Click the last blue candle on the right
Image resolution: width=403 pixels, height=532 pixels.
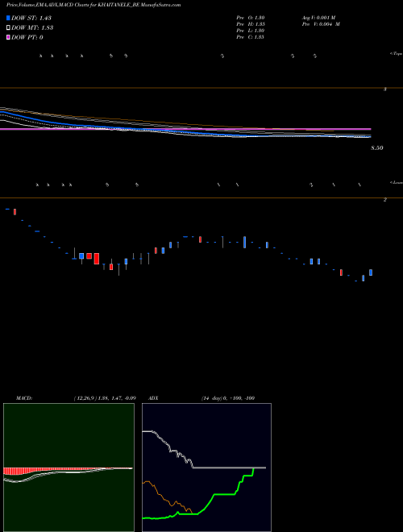pyautogui.click(x=371, y=272)
